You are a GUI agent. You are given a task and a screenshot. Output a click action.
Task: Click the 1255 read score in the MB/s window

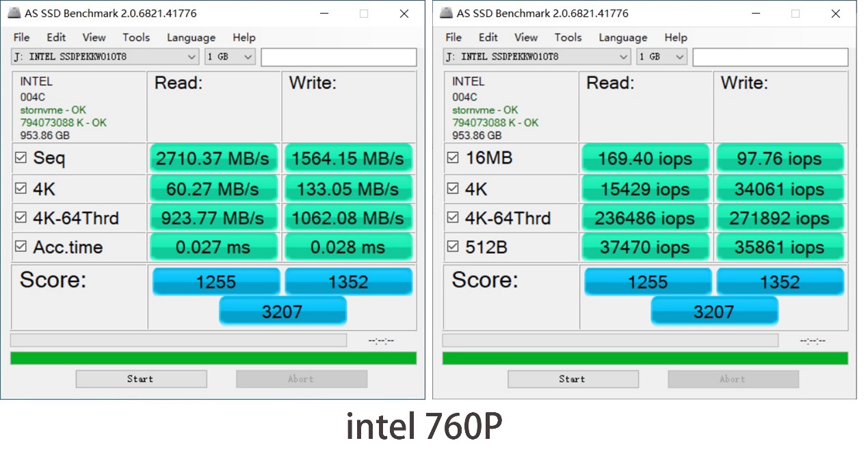coord(216,281)
